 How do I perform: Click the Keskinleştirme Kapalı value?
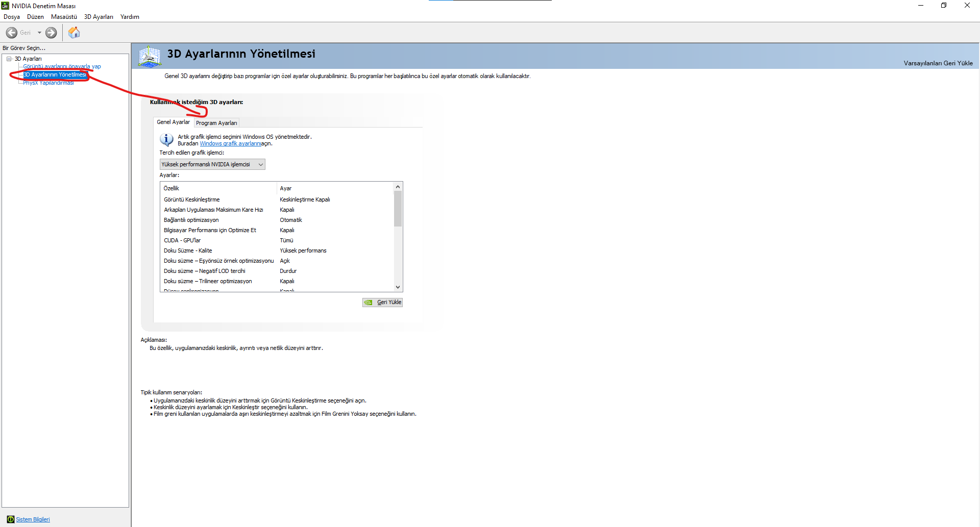(305, 199)
